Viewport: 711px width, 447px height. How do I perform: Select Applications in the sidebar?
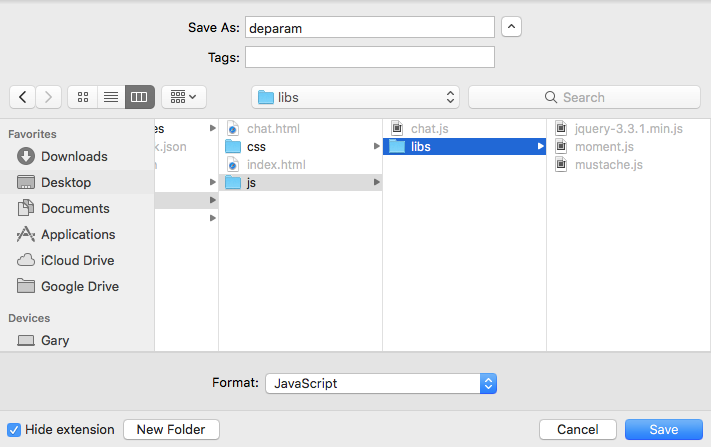tap(77, 234)
